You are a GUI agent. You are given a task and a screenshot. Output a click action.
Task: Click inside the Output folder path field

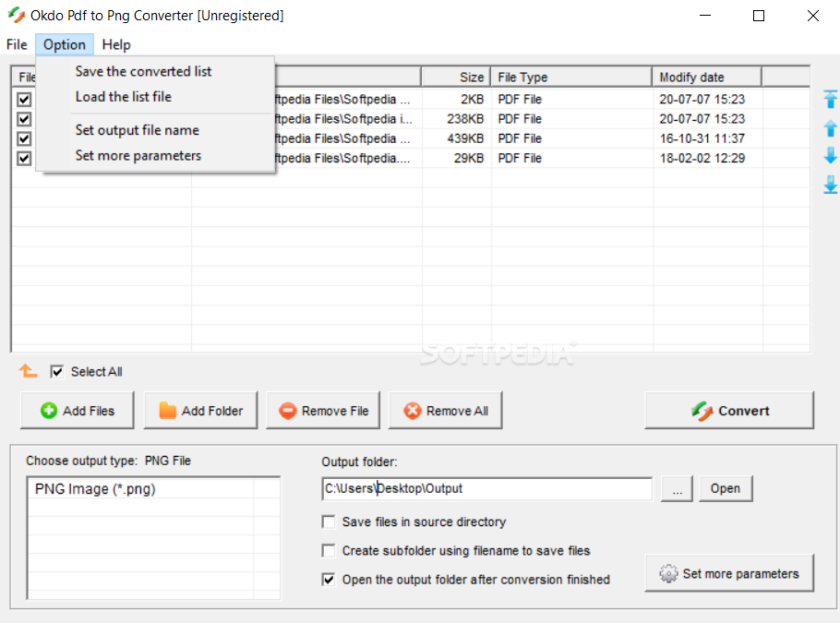click(487, 488)
